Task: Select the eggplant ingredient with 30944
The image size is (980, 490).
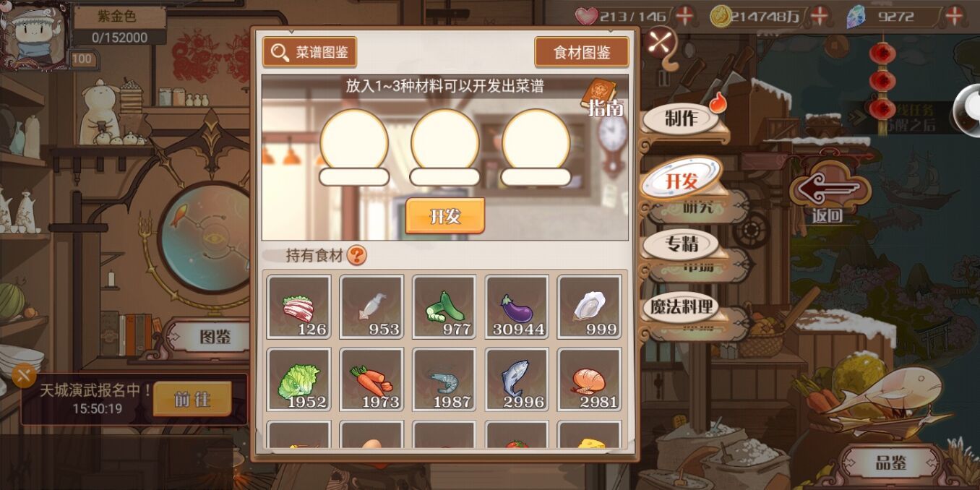Action: tap(517, 306)
